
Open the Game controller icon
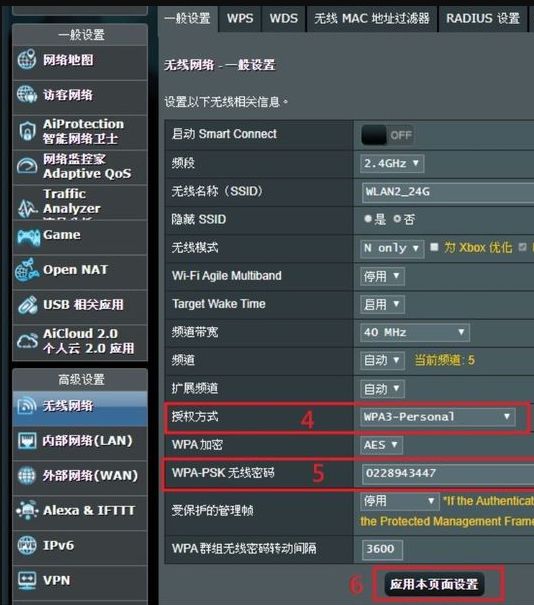point(28,236)
